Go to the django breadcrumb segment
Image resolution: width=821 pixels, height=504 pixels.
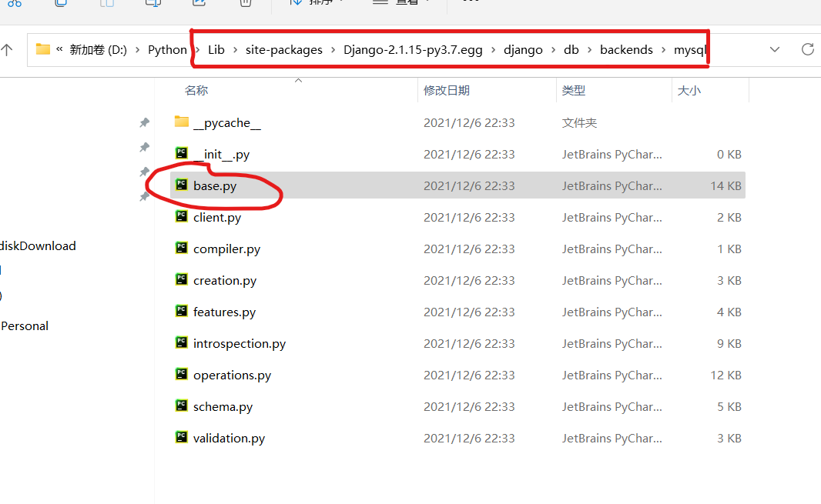click(522, 50)
